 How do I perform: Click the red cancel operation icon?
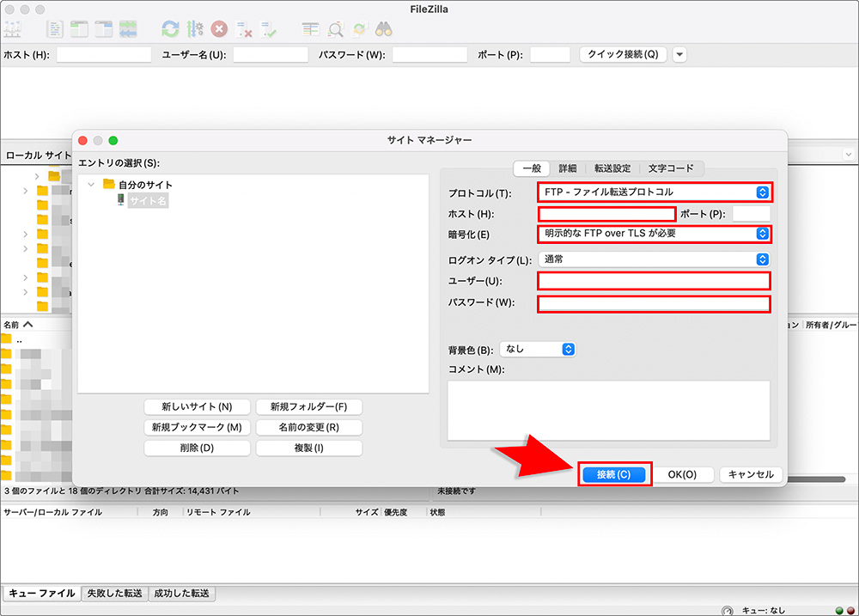point(219,29)
